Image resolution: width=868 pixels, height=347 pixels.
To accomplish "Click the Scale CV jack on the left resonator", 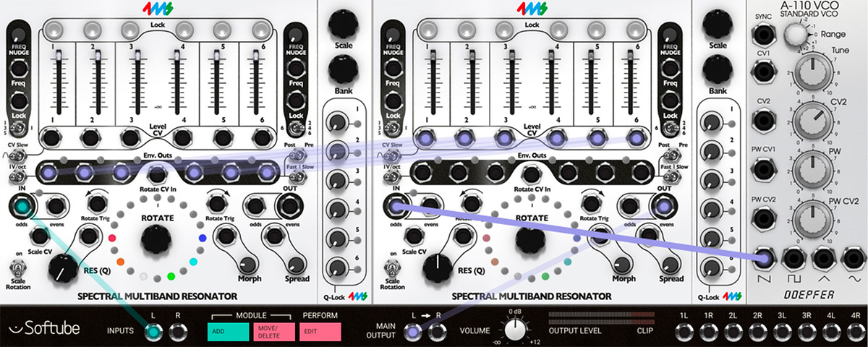I will (41, 236).
